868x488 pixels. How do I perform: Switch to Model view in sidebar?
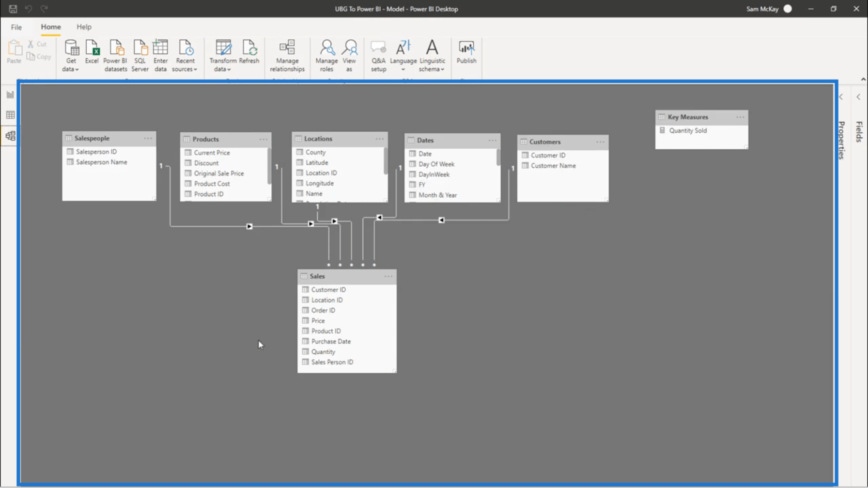click(10, 136)
